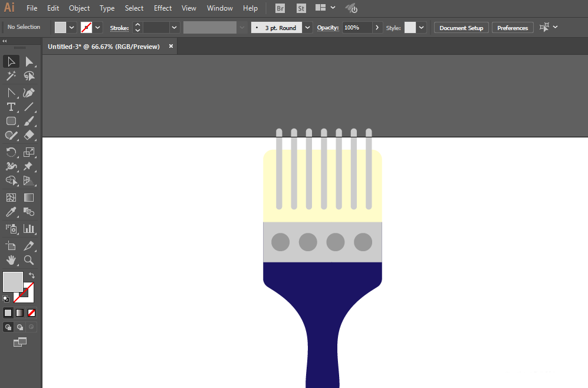This screenshot has width=588, height=388.
Task: Set paint mode to Gradient
Action: [20, 313]
